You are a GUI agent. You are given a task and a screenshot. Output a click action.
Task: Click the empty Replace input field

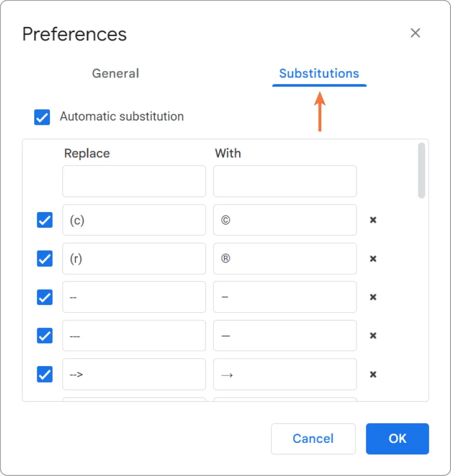tap(134, 181)
